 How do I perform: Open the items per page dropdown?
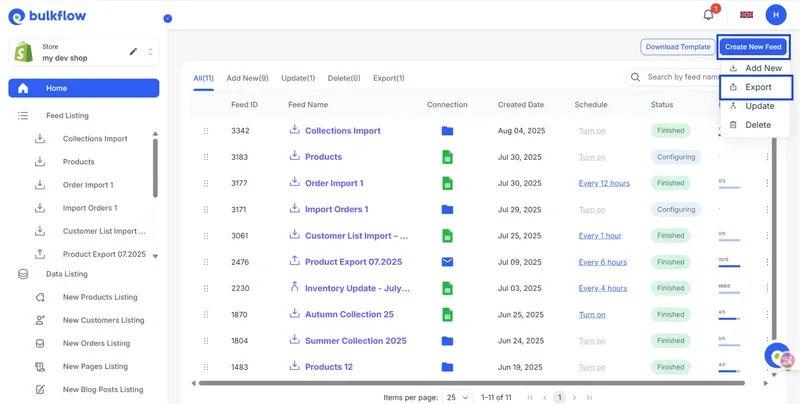point(457,397)
